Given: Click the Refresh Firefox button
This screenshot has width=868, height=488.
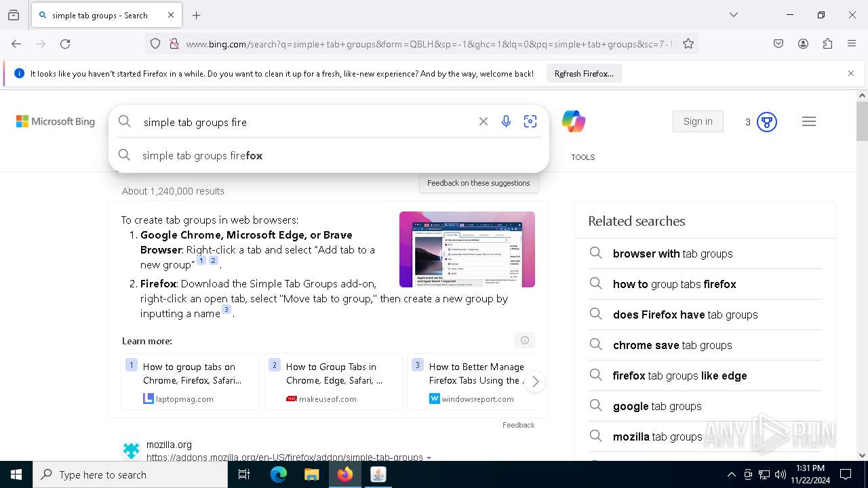Looking at the screenshot, I should click(584, 73).
